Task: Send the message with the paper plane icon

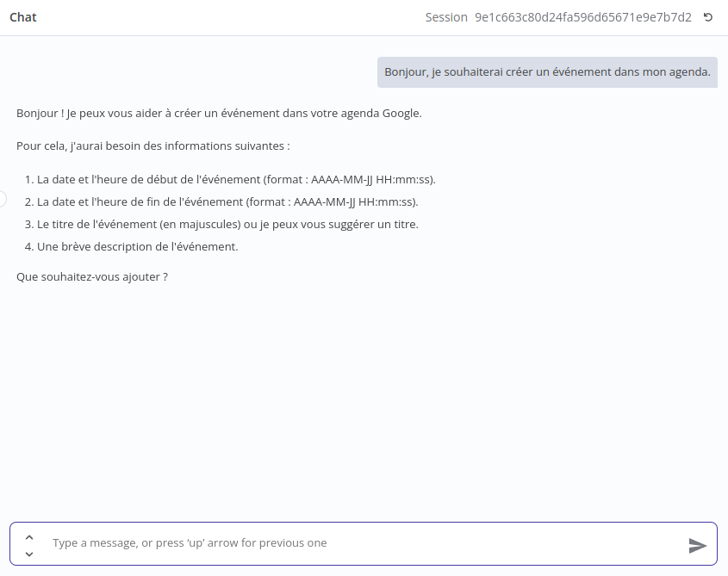Action: click(697, 545)
